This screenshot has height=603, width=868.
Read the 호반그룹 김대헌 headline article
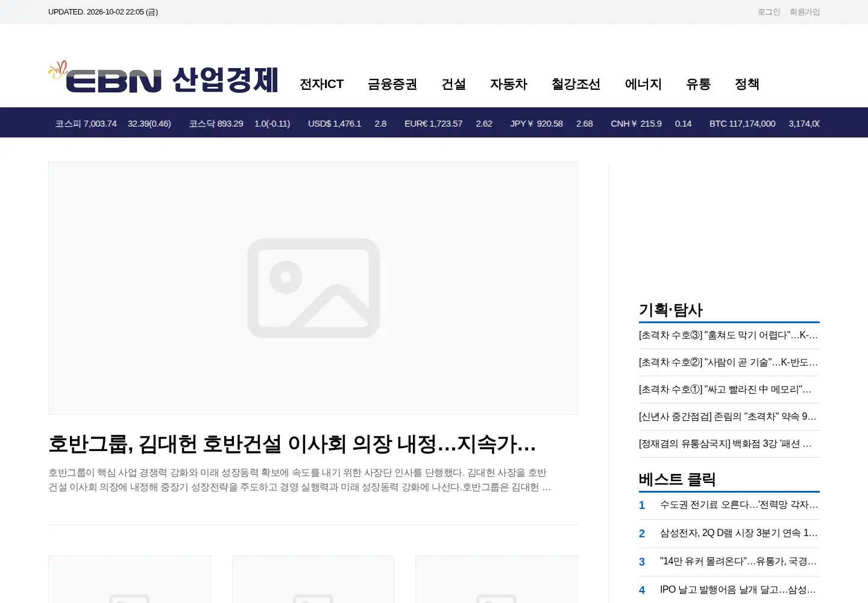point(292,444)
